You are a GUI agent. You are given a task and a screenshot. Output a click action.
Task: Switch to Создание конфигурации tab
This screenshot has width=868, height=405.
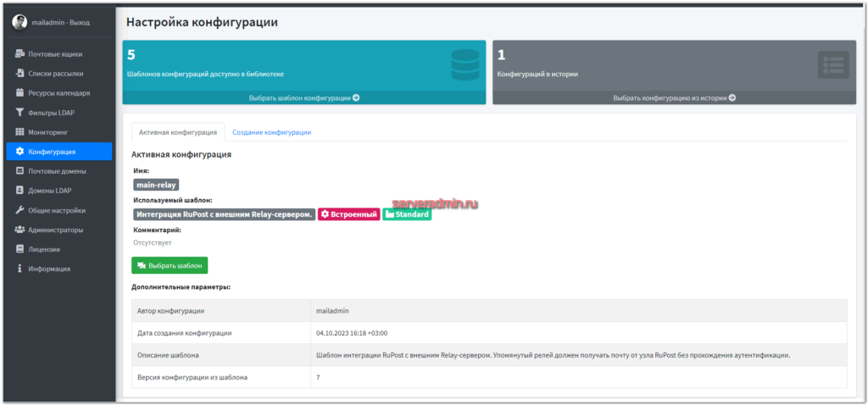[271, 132]
